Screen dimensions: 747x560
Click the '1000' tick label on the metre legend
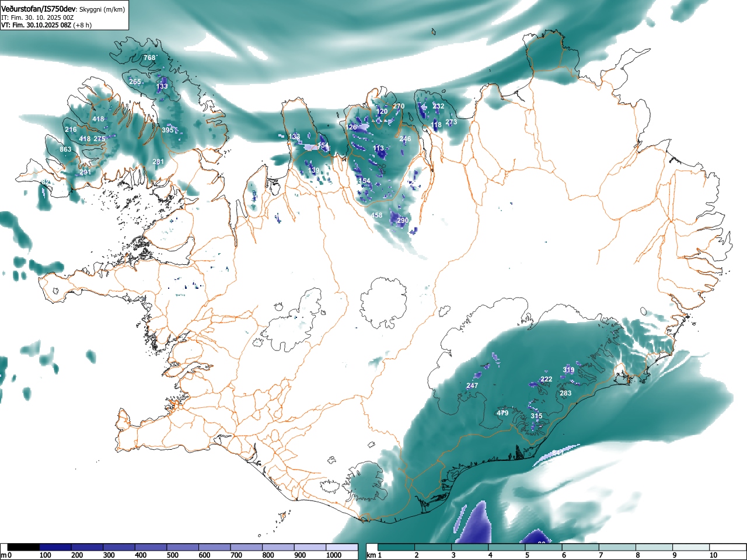point(334,555)
